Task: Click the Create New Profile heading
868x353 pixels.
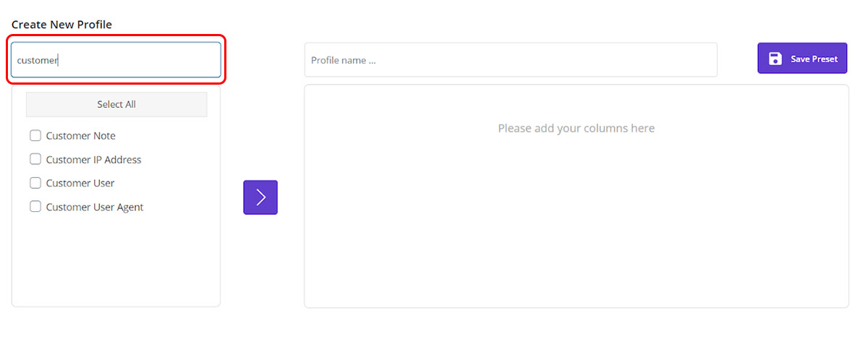Action: coord(61,25)
